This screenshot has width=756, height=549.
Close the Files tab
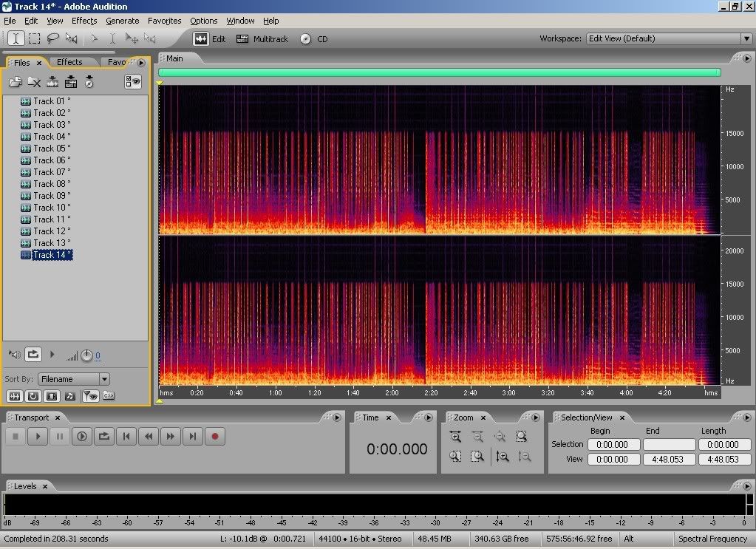(x=39, y=63)
